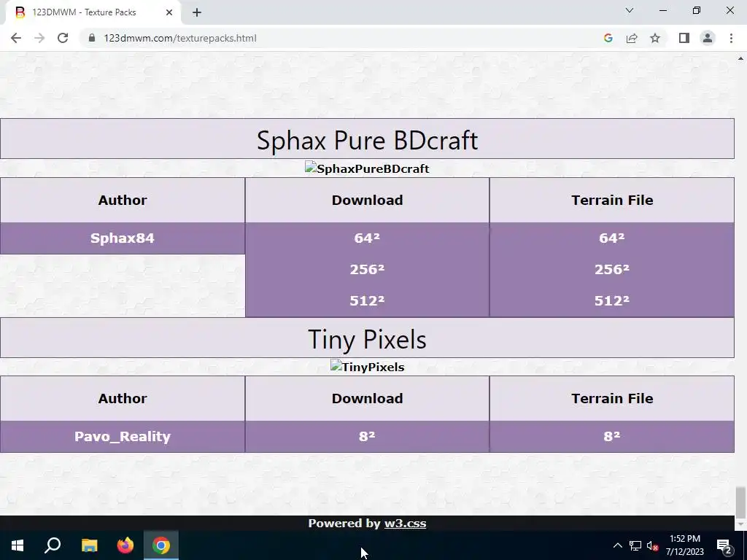Open Sphax 512² terrain file
Image resolution: width=747 pixels, height=560 pixels.
click(x=612, y=300)
